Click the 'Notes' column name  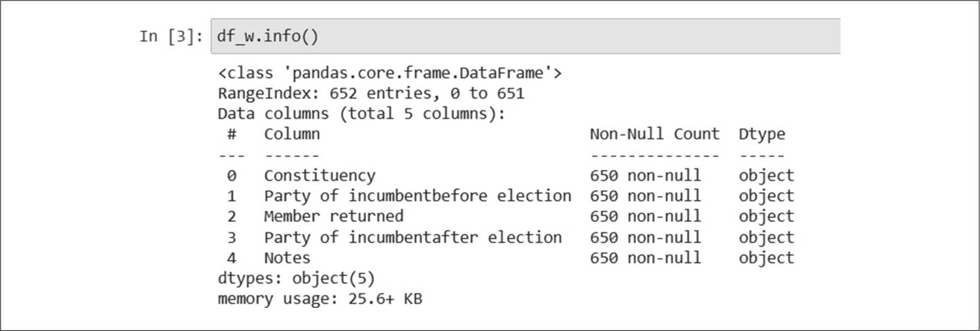[287, 258]
